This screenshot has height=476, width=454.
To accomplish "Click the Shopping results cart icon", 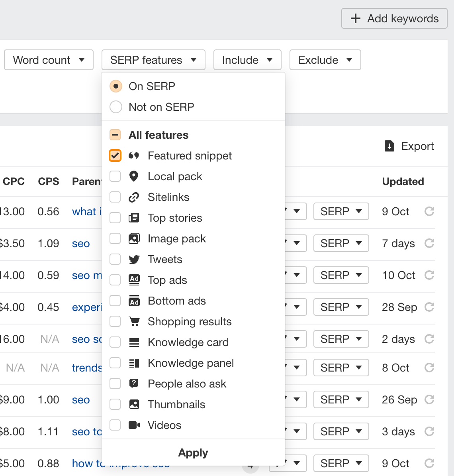I will [134, 321].
